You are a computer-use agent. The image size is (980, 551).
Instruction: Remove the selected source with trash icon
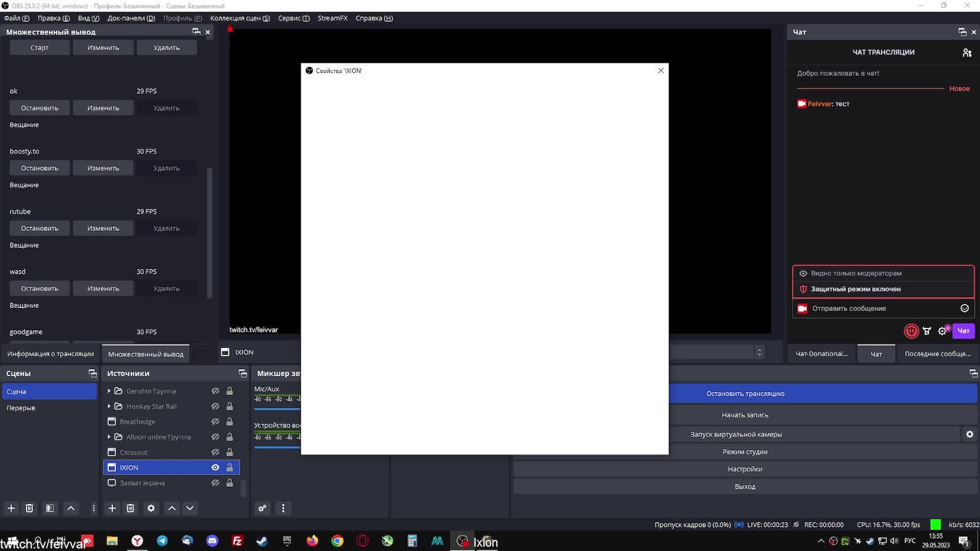(131, 508)
